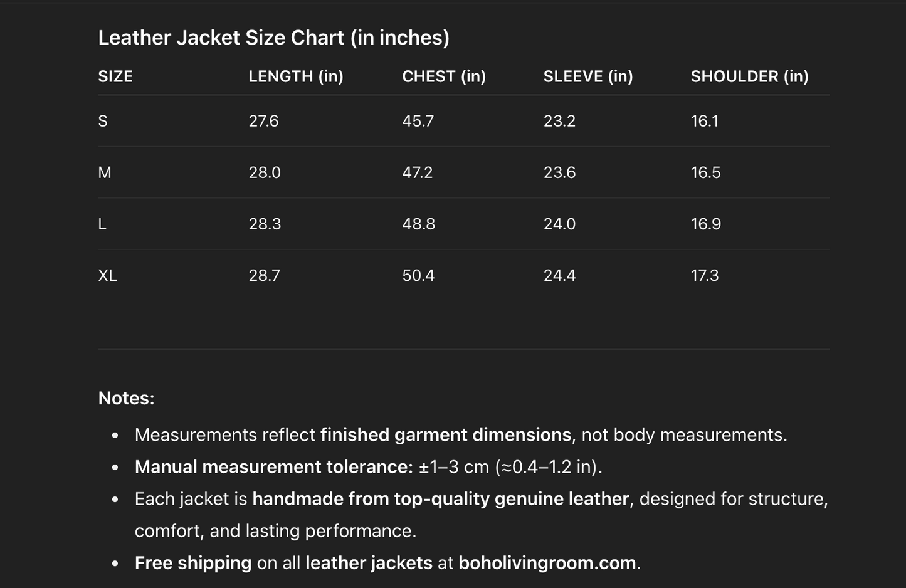Click the medium sleeve value 23.6
Viewport: 906px width, 588px height.
(x=559, y=172)
